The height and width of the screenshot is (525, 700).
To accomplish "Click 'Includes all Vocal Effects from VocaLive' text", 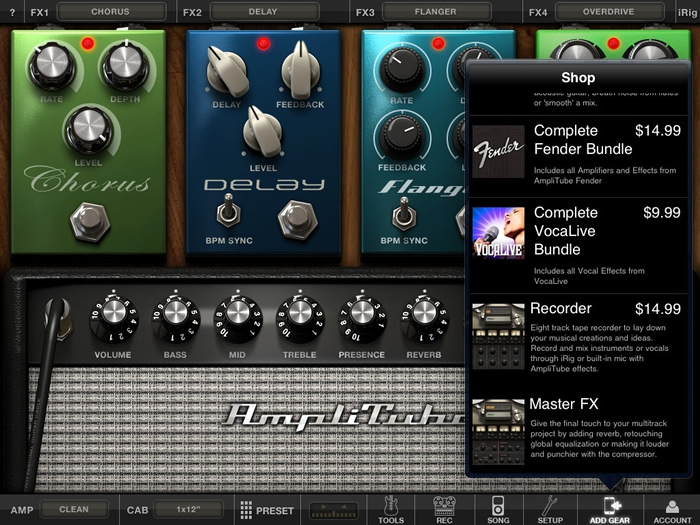I will (589, 276).
